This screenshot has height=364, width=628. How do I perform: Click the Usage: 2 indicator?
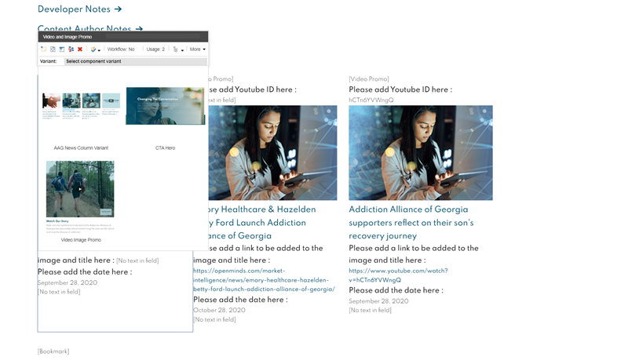point(155,49)
